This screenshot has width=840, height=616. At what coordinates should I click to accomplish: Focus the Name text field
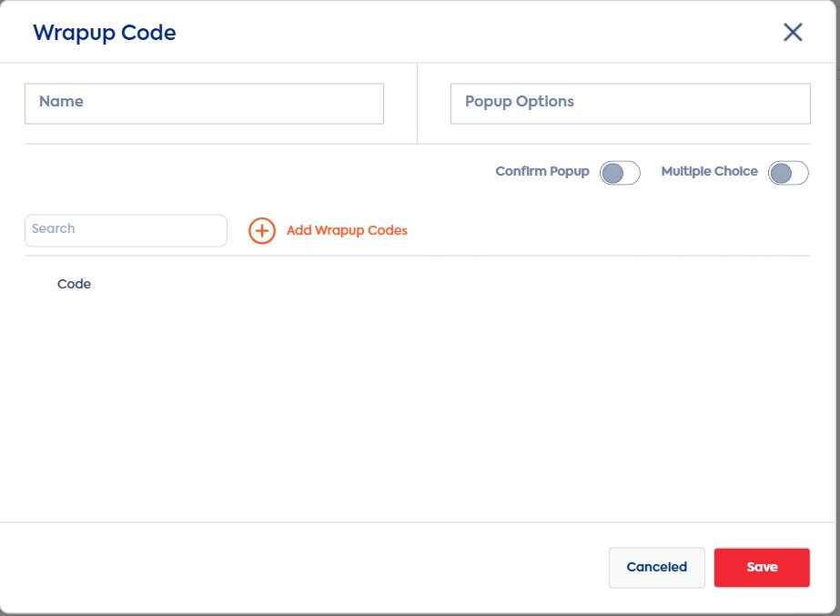tap(204, 104)
